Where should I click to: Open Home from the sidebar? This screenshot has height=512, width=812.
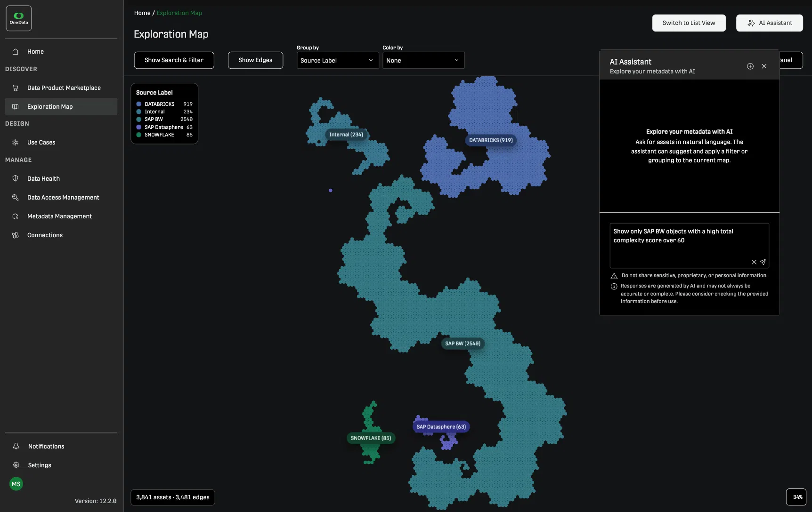[x=61, y=52]
